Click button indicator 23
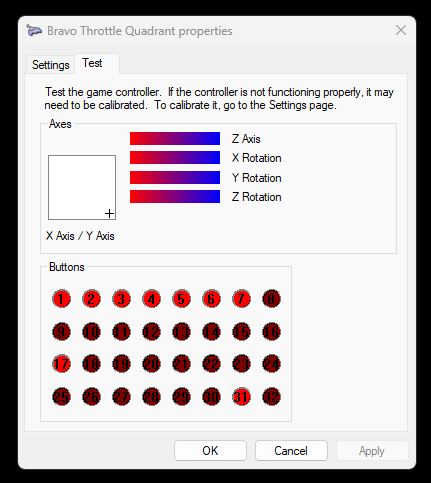Screen dimensions: 431x483 241,364
